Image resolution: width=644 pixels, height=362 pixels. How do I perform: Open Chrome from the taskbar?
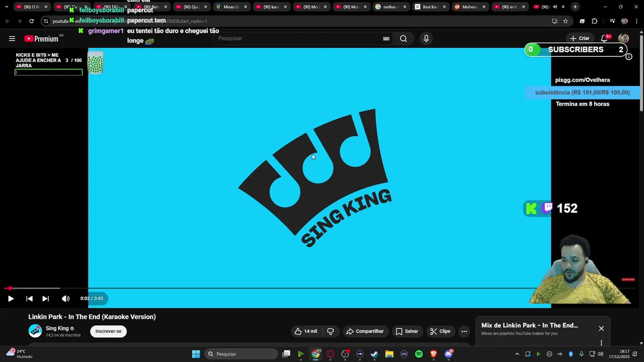pos(315,354)
